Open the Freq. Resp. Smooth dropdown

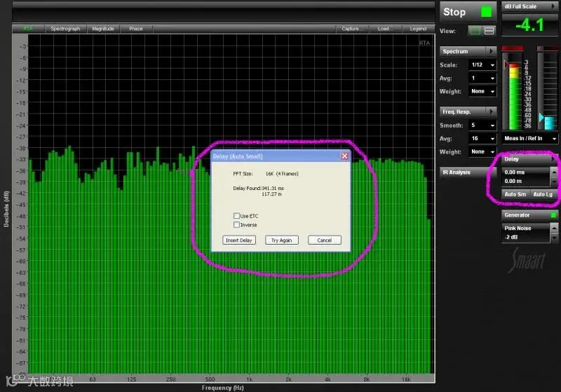click(x=482, y=126)
